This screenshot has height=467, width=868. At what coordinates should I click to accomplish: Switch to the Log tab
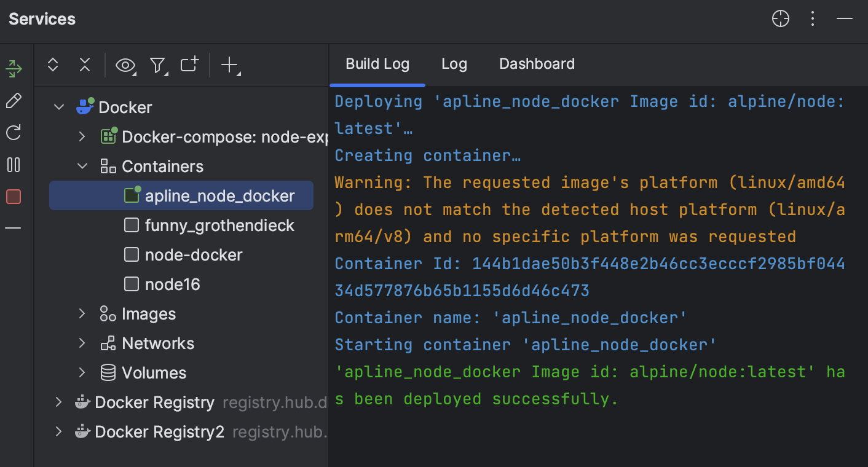(x=454, y=63)
